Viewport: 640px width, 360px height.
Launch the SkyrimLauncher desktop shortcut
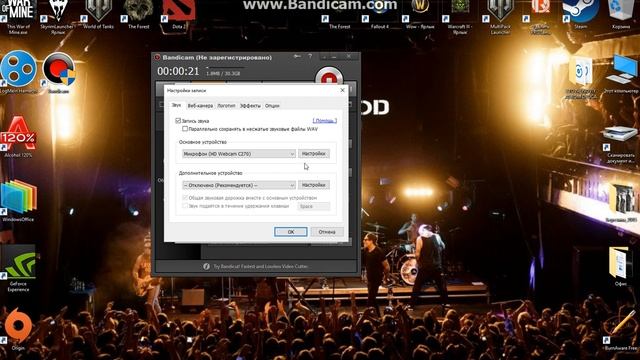[58, 16]
